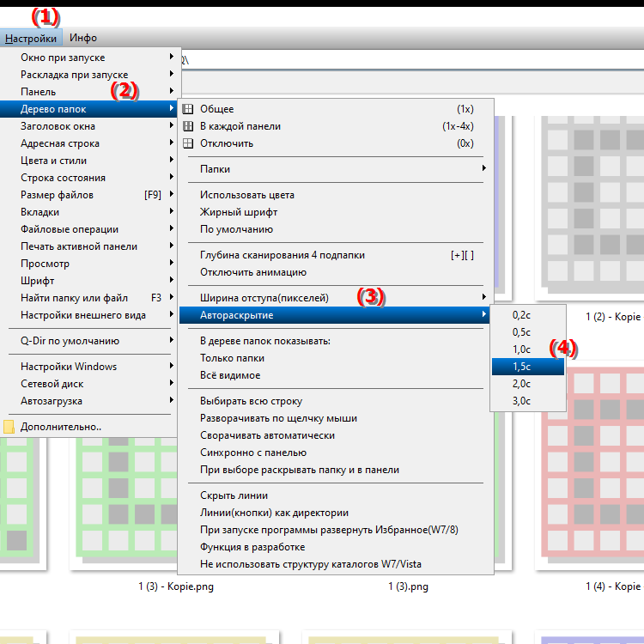644x644 pixels.
Task: Click the icon beside В каждой панели
Action: pos(188,126)
